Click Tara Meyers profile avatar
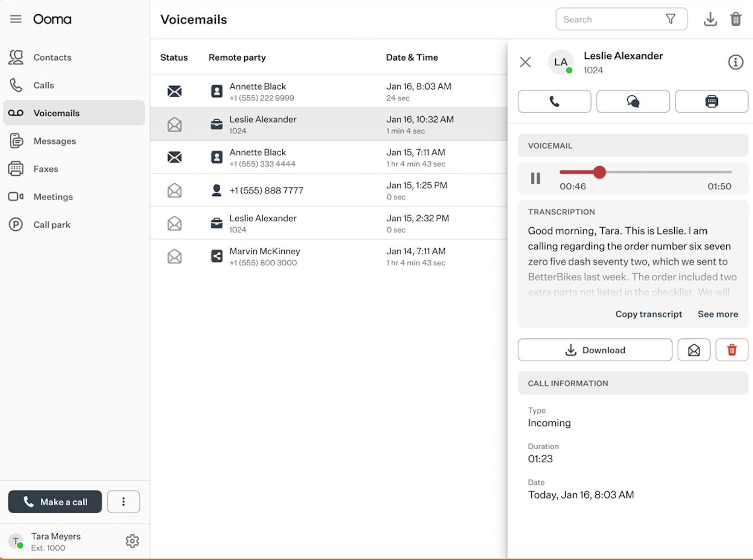The height and width of the screenshot is (560, 753). pyautogui.click(x=16, y=541)
